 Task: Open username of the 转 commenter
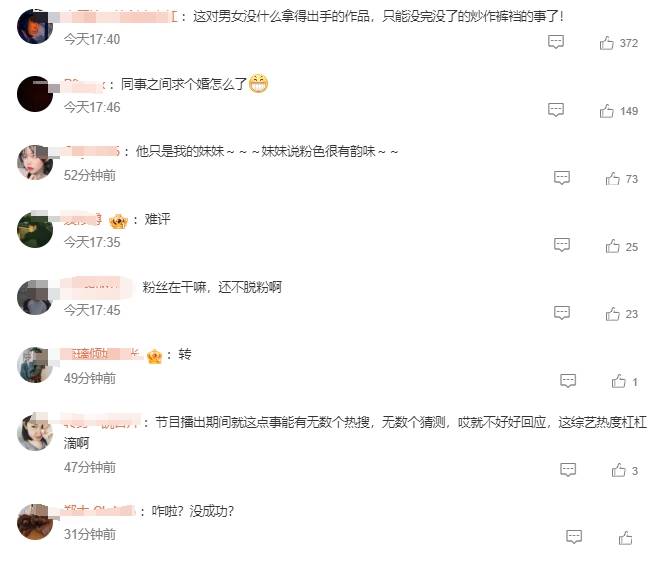pos(101,354)
